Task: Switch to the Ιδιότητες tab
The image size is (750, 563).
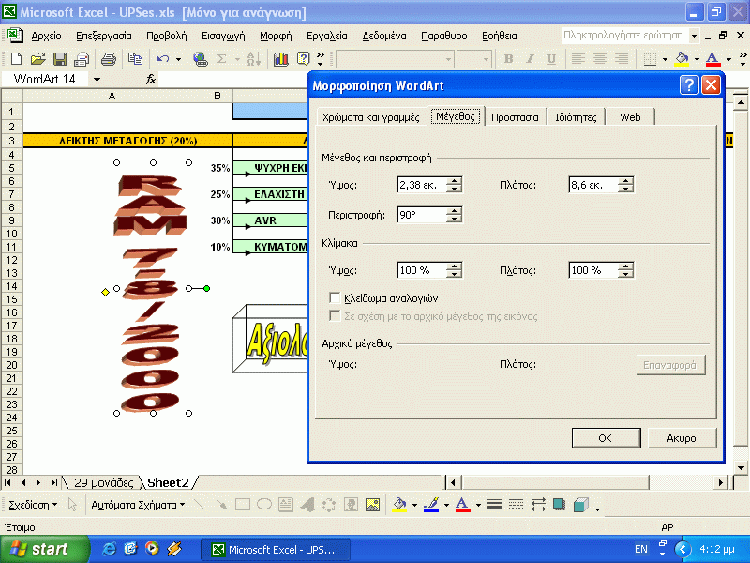Action: 576,117
